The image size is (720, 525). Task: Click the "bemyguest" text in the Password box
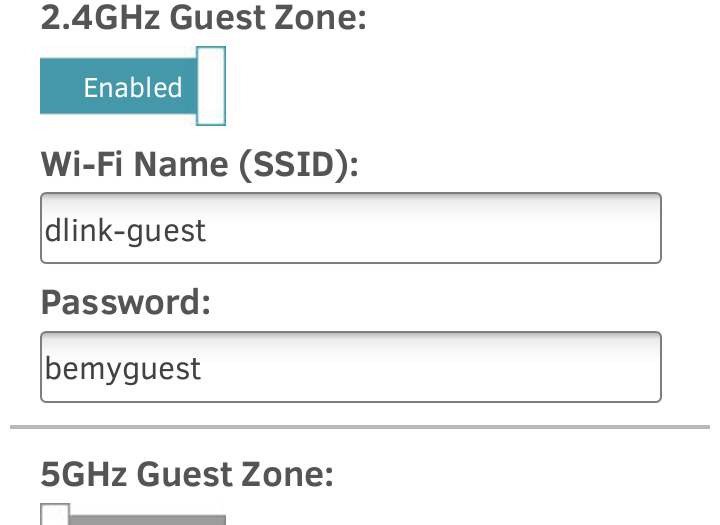point(123,369)
